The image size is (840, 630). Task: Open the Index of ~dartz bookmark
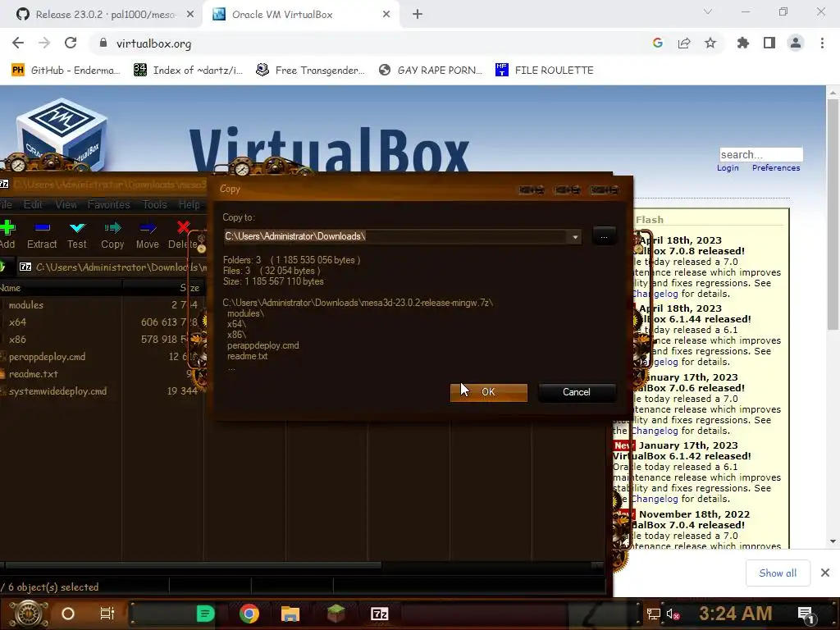(x=188, y=71)
